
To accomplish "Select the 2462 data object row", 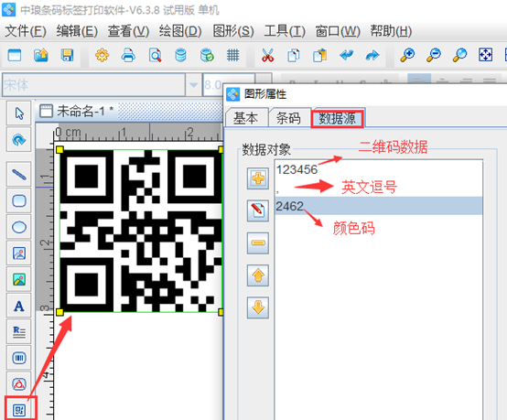I will tap(378, 206).
